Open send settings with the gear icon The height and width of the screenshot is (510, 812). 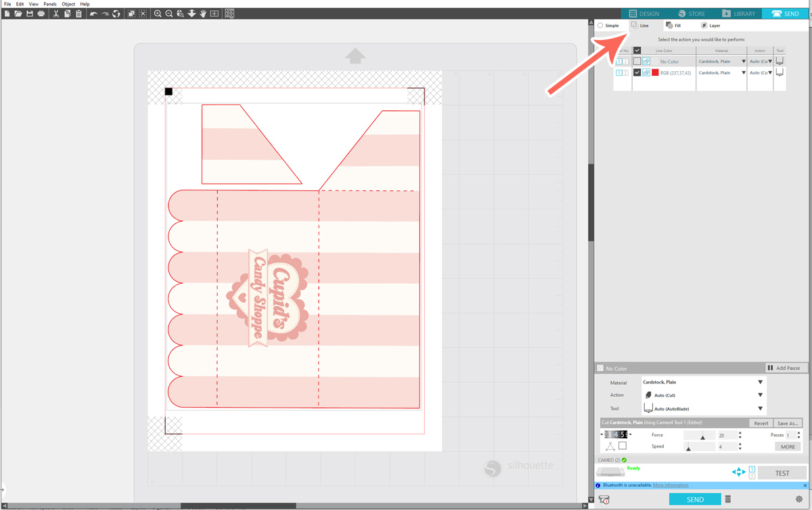798,498
